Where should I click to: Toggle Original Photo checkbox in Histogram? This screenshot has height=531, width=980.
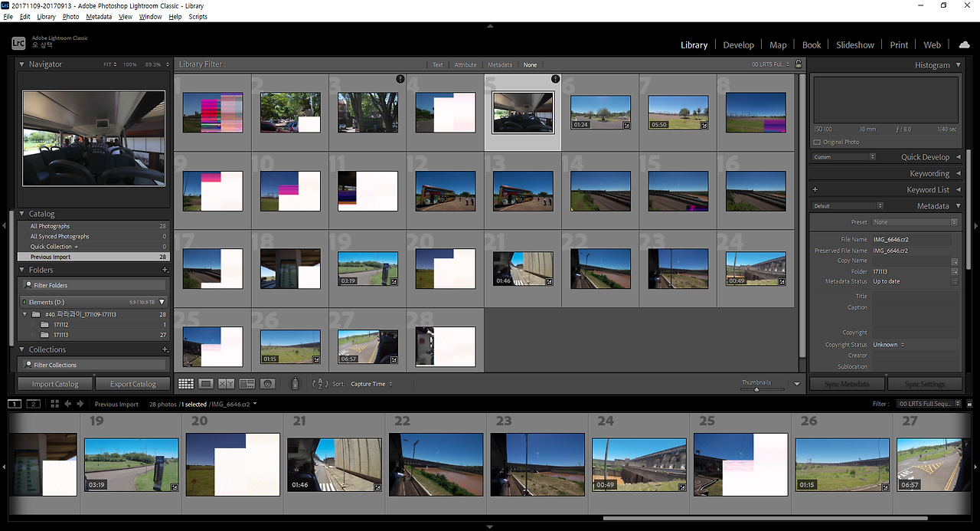click(817, 143)
